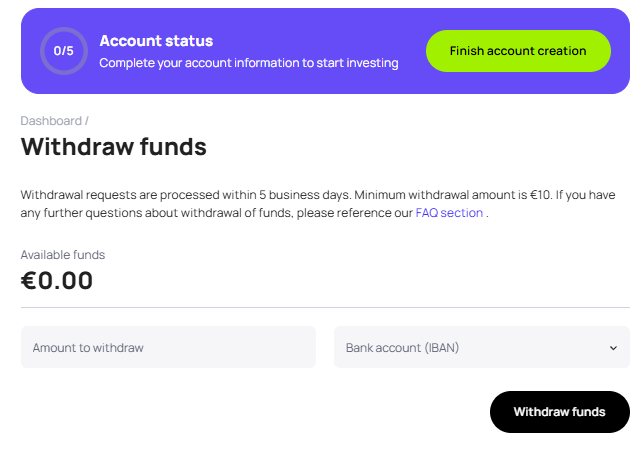Select the Account status heading
Screen dimensions: 642x475
(156, 41)
